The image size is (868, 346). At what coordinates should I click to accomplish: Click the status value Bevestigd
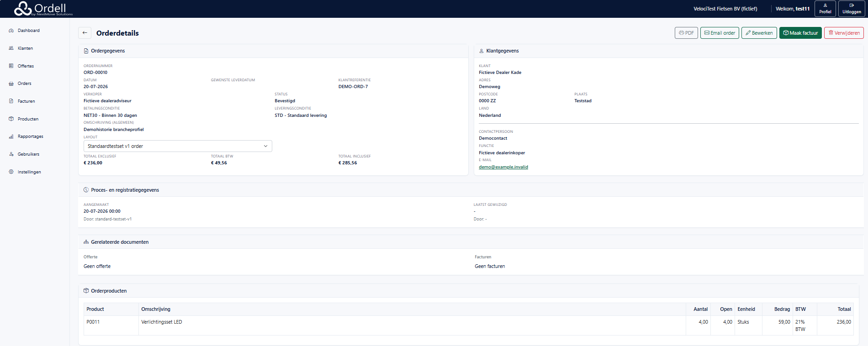tap(285, 101)
